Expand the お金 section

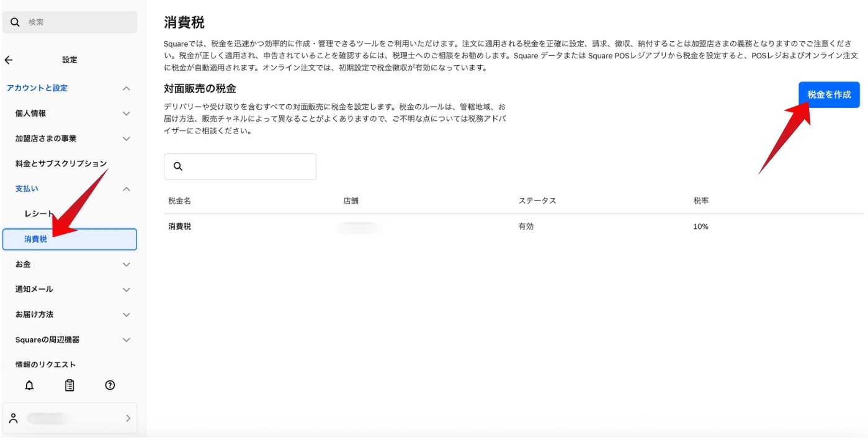click(x=127, y=265)
